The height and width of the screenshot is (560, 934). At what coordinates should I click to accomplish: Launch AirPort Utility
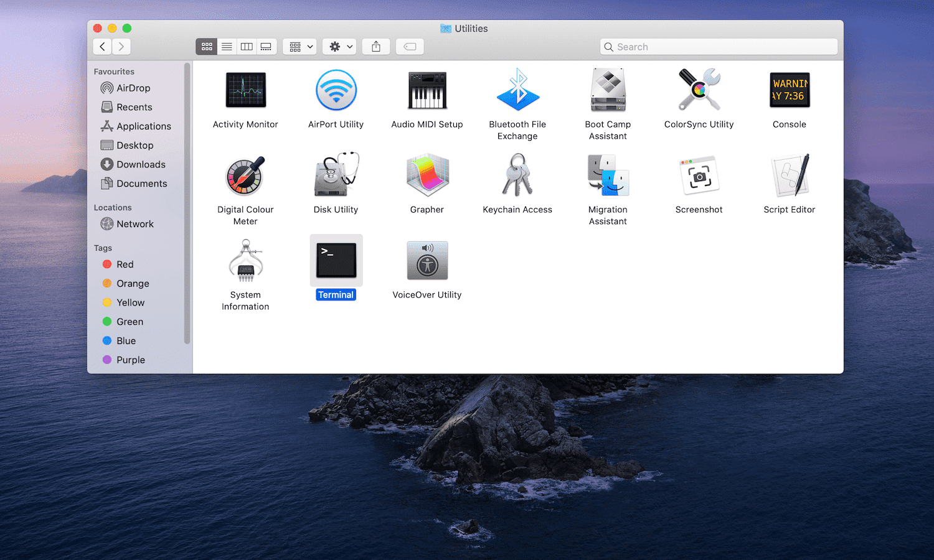[x=336, y=90]
